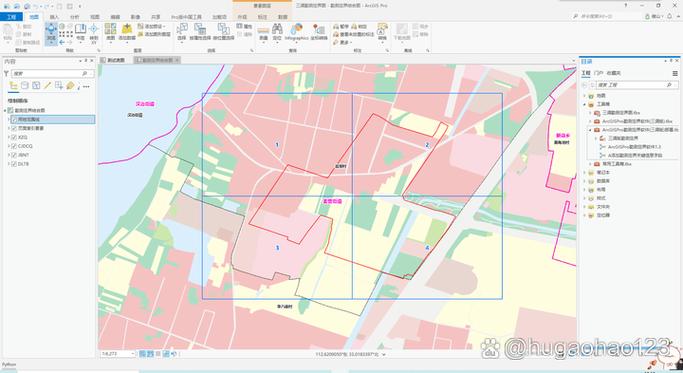Toggle visibility checkbox of XZQ layer

[14, 137]
